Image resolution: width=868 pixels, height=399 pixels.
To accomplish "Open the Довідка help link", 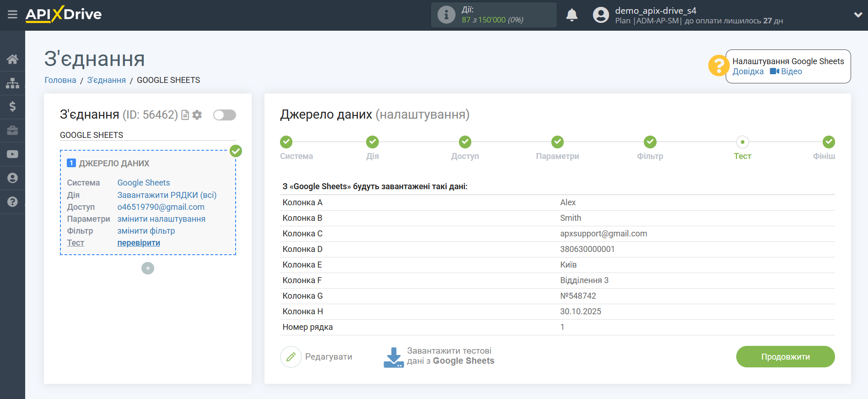I will click(748, 71).
